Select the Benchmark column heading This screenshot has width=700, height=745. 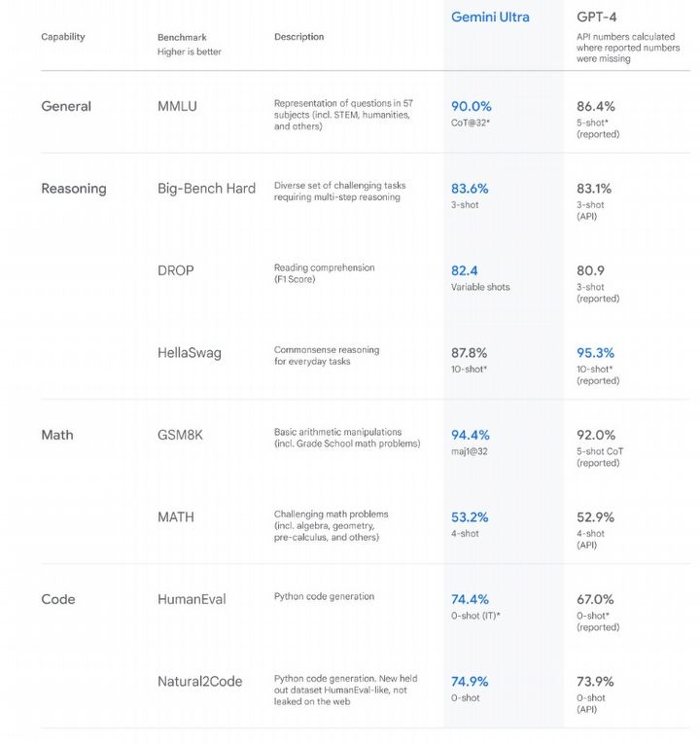coord(182,38)
